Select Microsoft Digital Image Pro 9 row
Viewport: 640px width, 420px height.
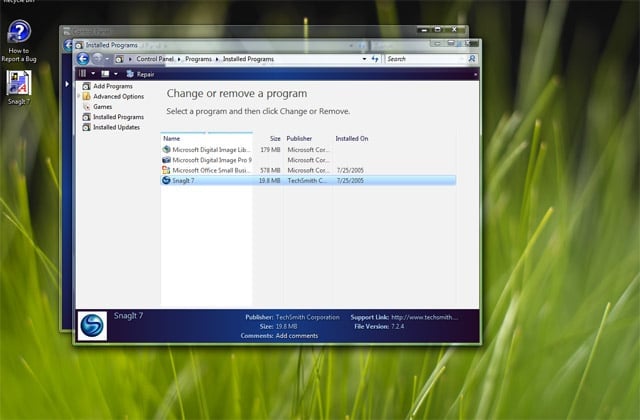pyautogui.click(x=308, y=160)
